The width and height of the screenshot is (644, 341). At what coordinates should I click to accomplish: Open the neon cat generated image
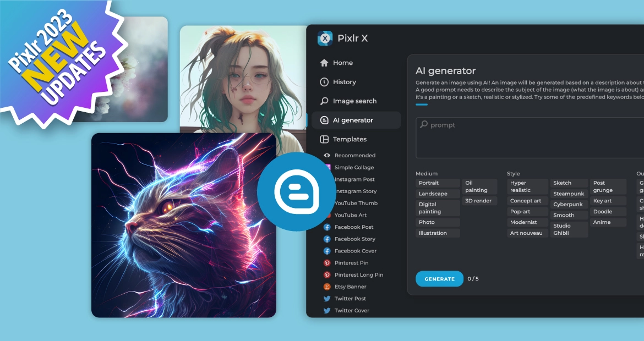point(184,226)
